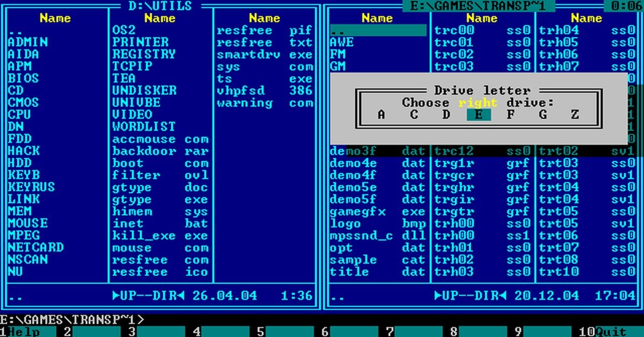Select the file resfree pif
The width and height of the screenshot is (644, 337).
(265, 30)
